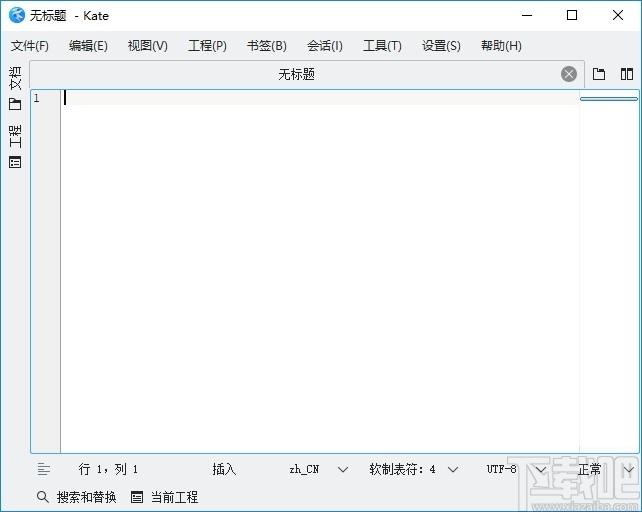Image resolution: width=642 pixels, height=512 pixels.
Task: Click the split view icon
Action: (x=626, y=74)
